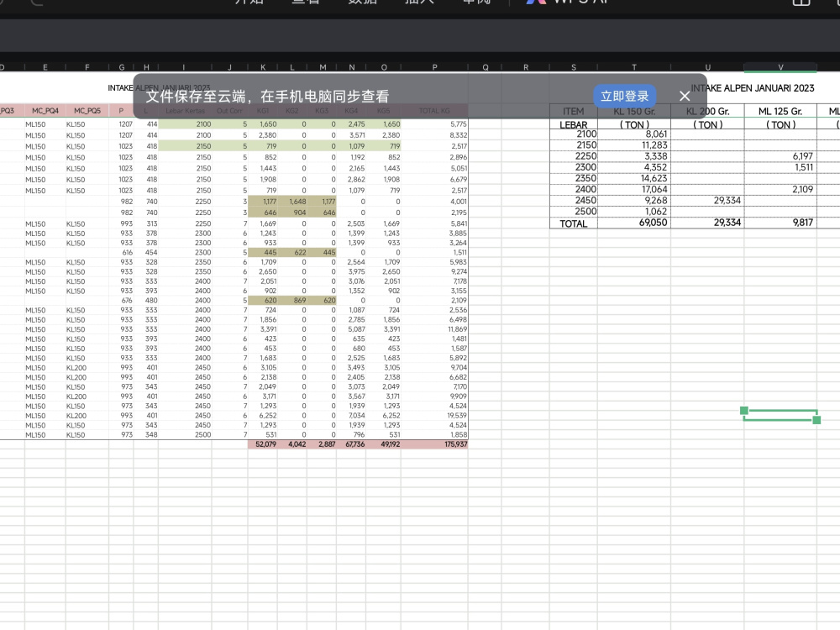This screenshot has width=840, height=630.
Task: Select column header U
Action: (x=707, y=67)
